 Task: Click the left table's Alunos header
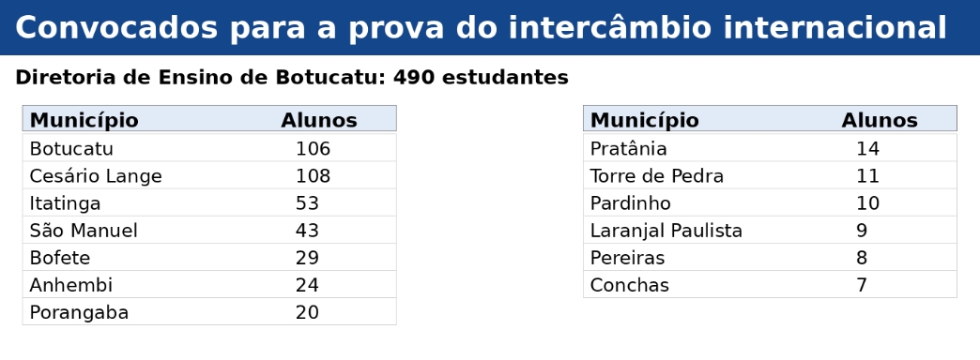pos(319,120)
